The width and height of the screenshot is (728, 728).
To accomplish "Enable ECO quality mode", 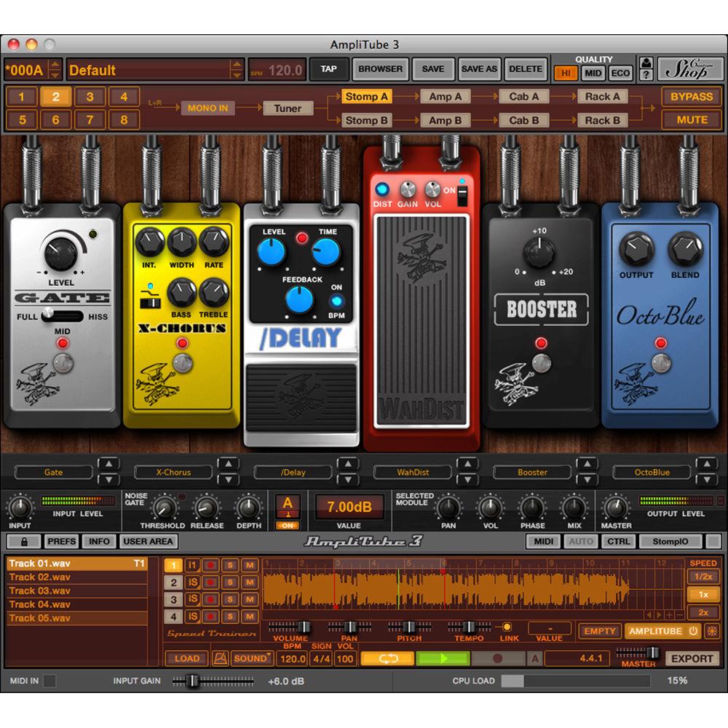I will click(x=620, y=73).
